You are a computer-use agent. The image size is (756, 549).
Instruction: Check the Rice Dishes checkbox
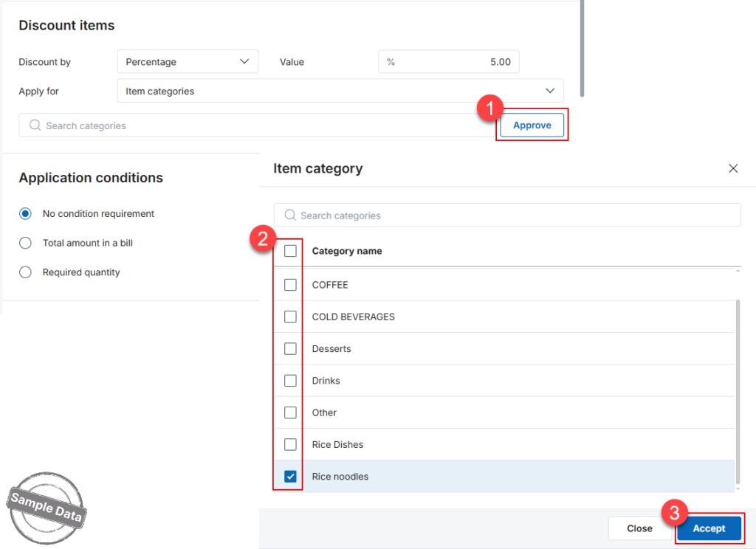tap(290, 444)
